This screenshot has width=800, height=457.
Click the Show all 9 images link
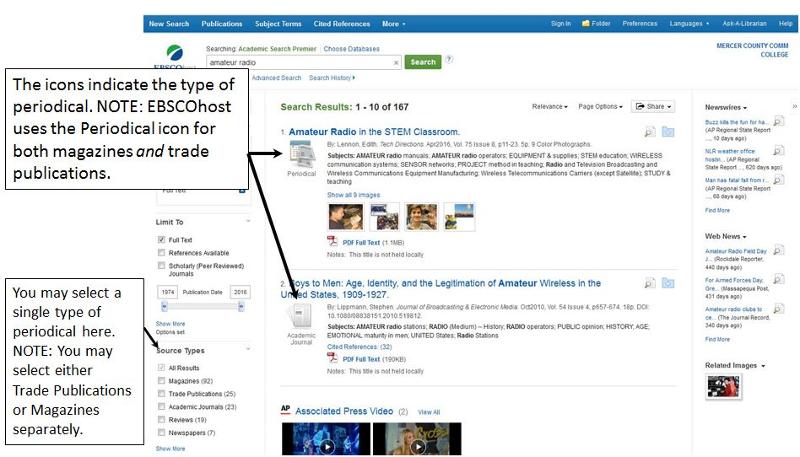[x=354, y=195]
